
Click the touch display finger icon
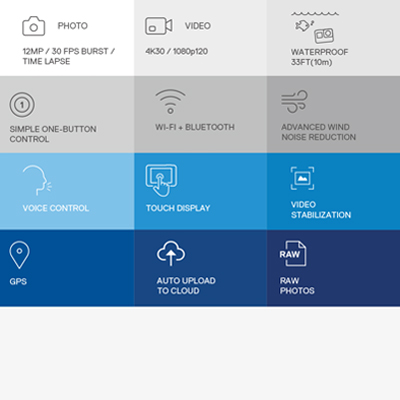coord(161,180)
